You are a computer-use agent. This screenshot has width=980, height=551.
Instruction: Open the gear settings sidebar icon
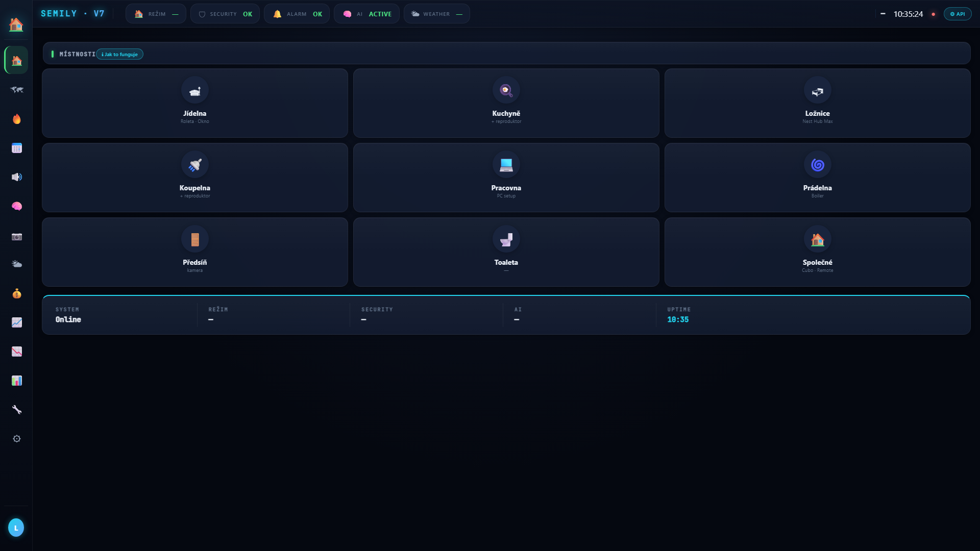click(16, 439)
